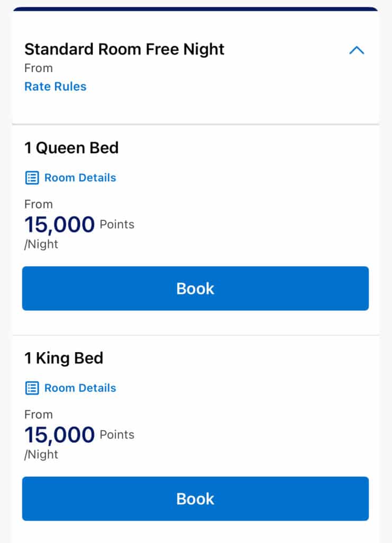The image size is (392, 543).
Task: Click the Points label beside King Bed price
Action: click(x=117, y=435)
